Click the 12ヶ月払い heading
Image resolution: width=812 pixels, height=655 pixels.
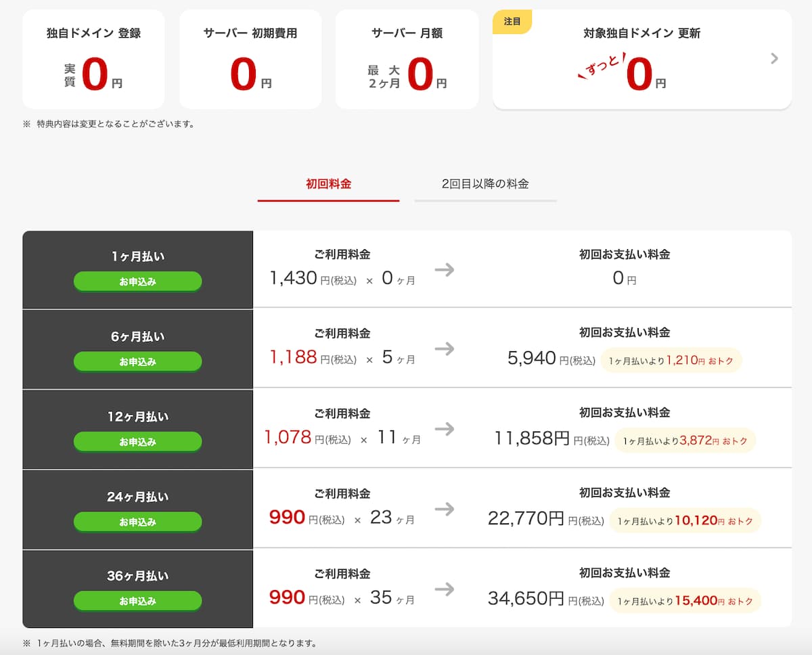click(x=138, y=417)
